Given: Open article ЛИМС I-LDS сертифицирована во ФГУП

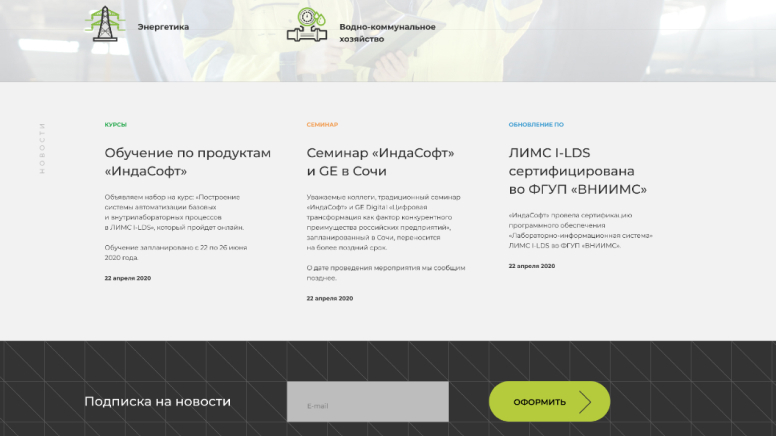Looking at the screenshot, I should pos(578,171).
